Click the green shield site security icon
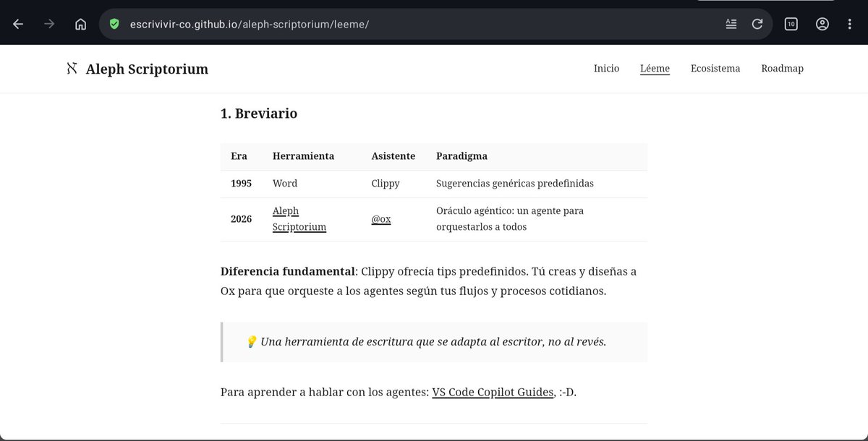Viewport: 868px width, 441px height. coord(114,24)
